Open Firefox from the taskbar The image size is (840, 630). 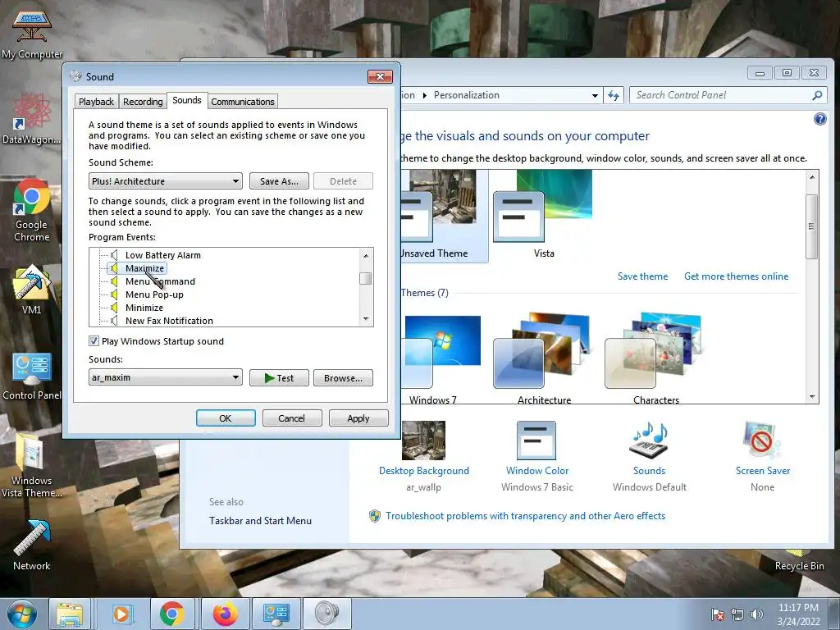225,614
